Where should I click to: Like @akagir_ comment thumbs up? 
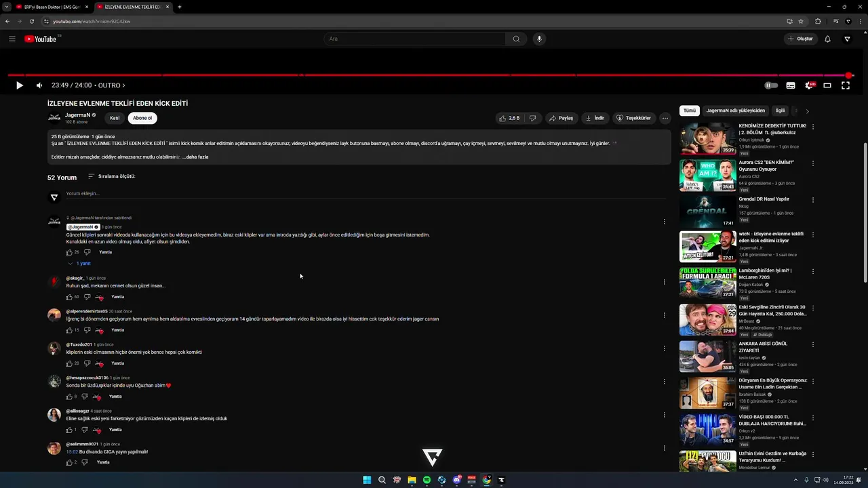tap(68, 297)
